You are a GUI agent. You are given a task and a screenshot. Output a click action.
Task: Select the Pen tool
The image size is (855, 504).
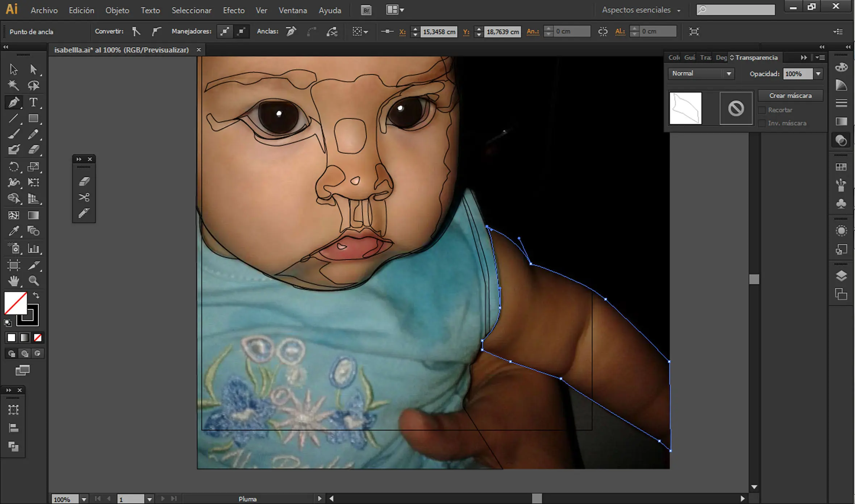coord(13,102)
